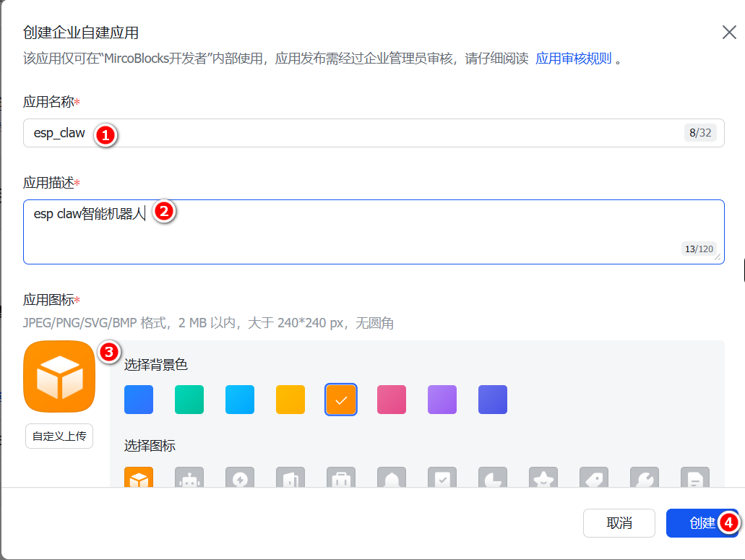
Task: Click the 创建 button
Action: pos(702,523)
